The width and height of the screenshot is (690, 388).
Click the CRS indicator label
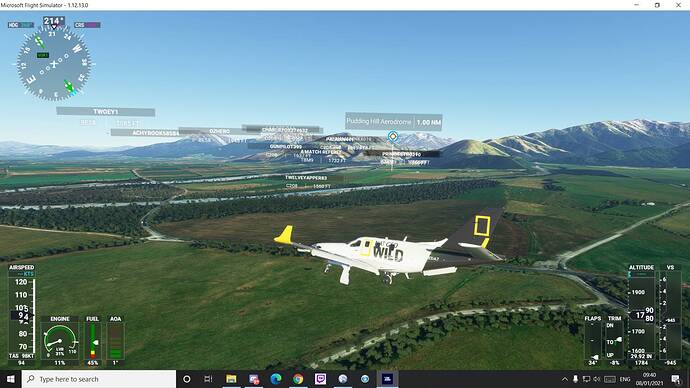(87, 25)
